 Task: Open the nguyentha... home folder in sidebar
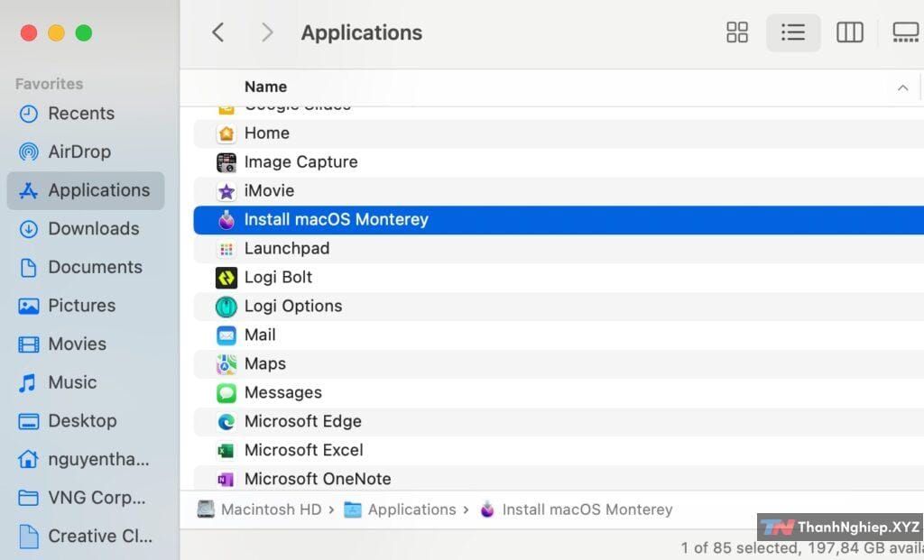click(x=98, y=459)
